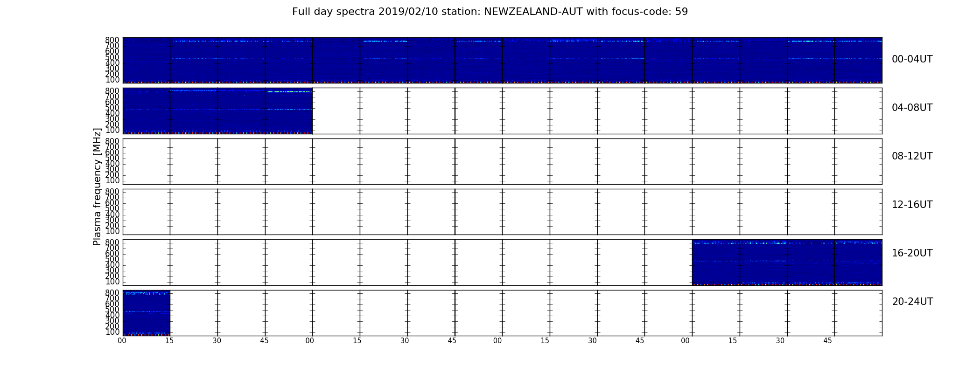This screenshot has width=980, height=373.
Task: Click the "00-04UT" row label
Action: (x=912, y=59)
